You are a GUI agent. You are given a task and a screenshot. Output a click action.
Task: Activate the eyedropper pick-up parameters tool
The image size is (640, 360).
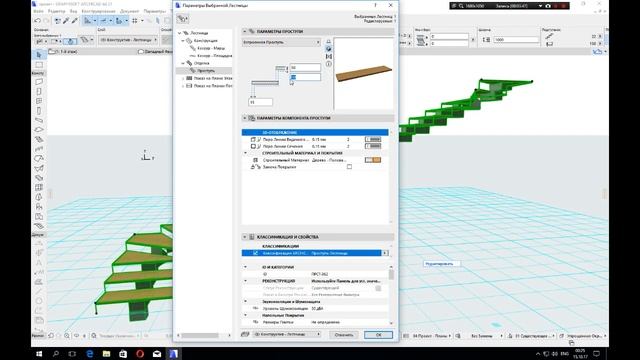(66, 20)
